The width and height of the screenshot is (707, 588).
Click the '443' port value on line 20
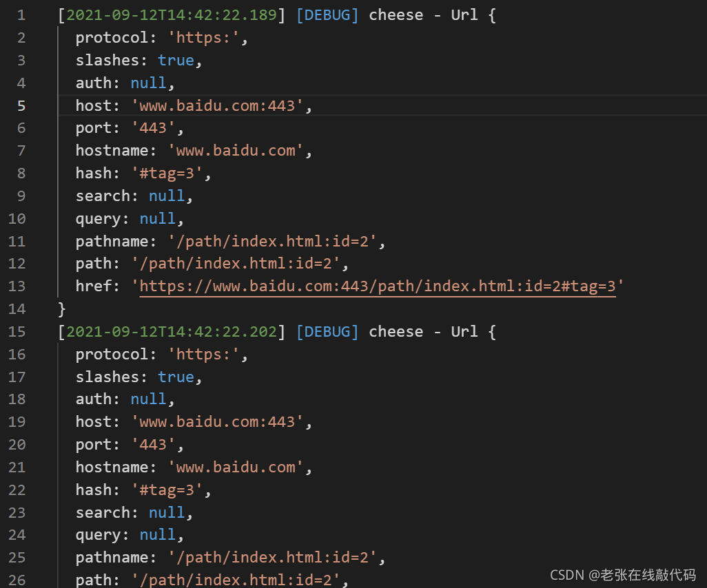point(153,445)
